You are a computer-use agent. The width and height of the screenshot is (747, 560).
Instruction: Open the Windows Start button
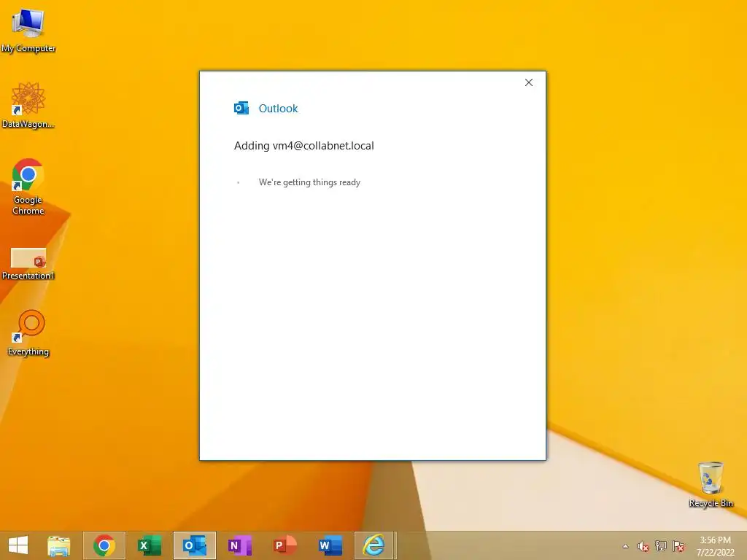(x=18, y=545)
